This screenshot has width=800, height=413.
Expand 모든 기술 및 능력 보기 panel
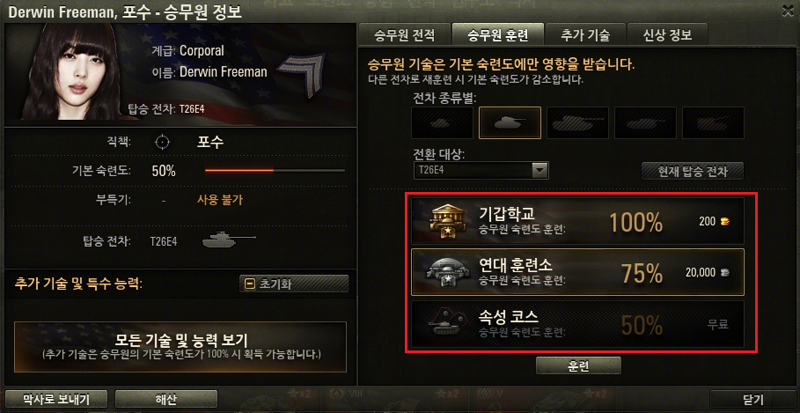[x=180, y=347]
